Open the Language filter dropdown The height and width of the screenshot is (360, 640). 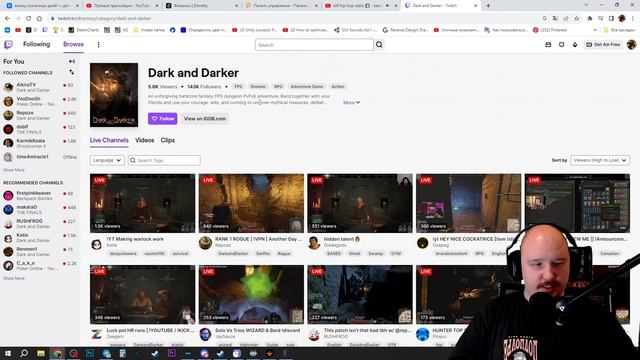click(x=107, y=160)
